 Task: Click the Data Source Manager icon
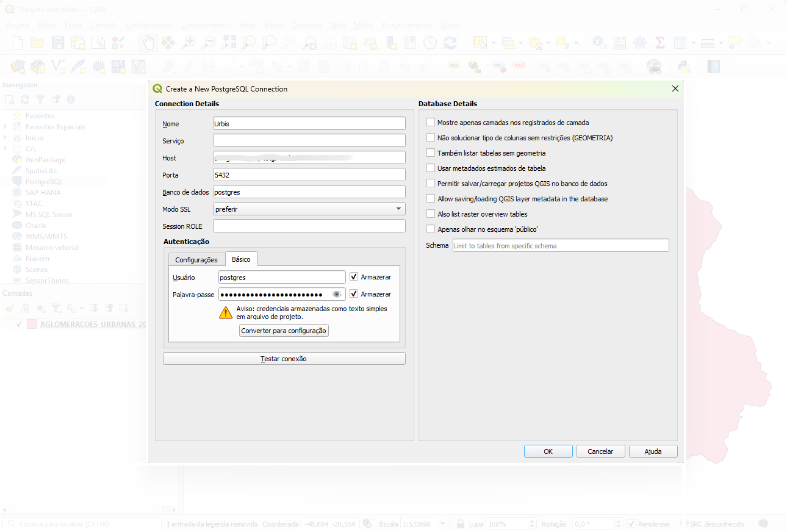tap(18, 66)
